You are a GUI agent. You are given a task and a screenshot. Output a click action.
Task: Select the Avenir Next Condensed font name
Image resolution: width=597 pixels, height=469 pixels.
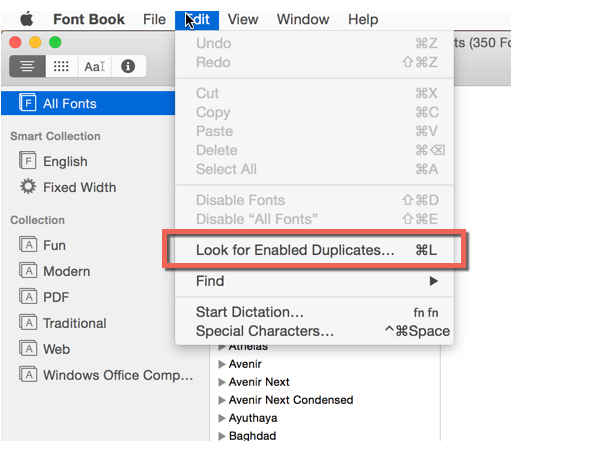click(291, 400)
